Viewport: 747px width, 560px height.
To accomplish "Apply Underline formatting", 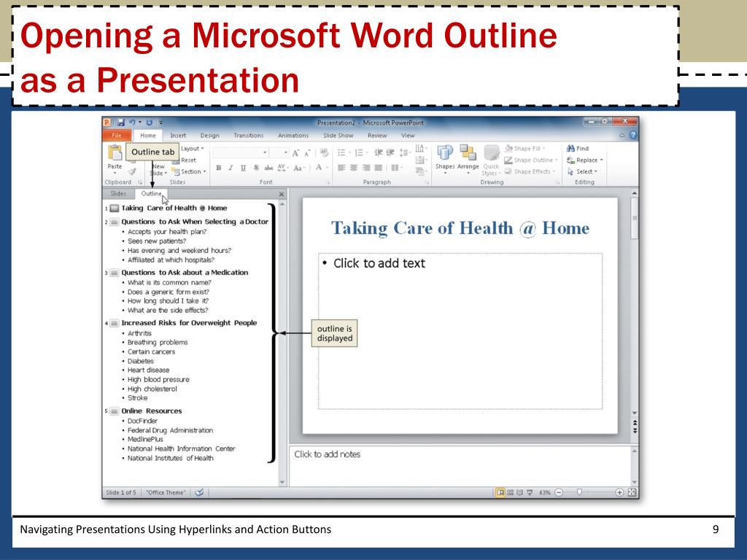I will pyautogui.click(x=244, y=168).
